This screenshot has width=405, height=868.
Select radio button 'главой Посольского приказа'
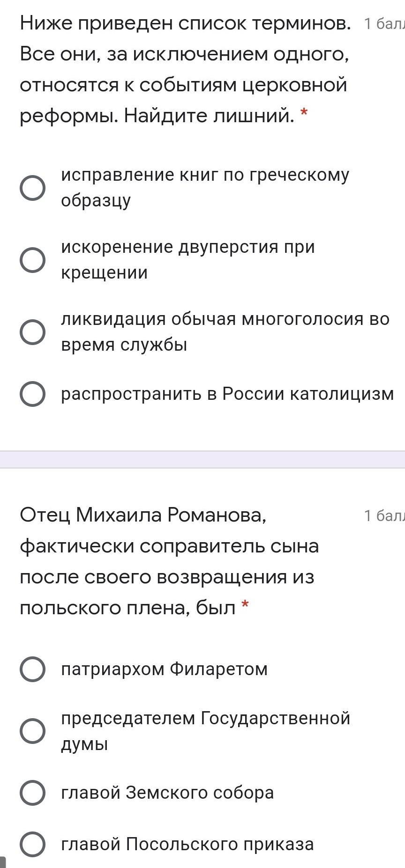coord(33,844)
